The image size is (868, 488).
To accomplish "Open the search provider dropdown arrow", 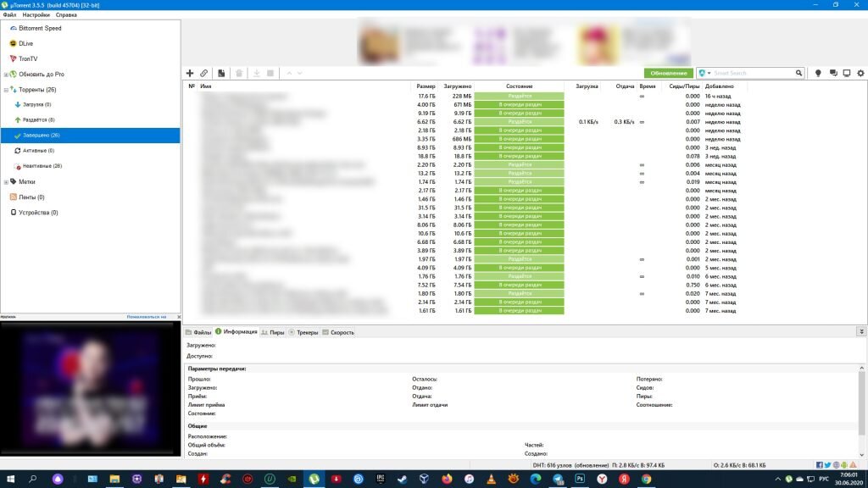I will 709,73.
